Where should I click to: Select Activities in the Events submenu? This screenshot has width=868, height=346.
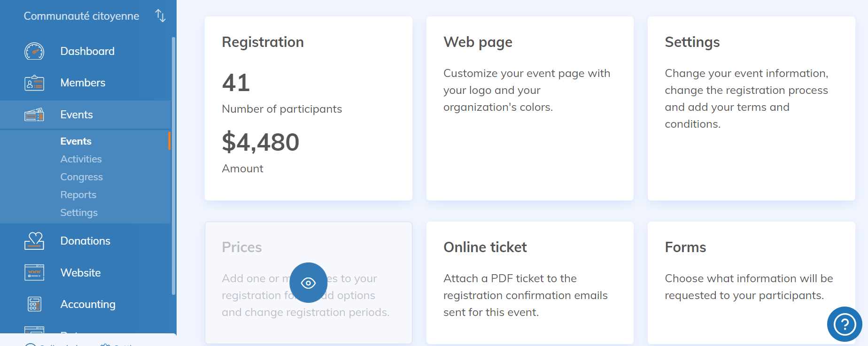click(x=81, y=159)
